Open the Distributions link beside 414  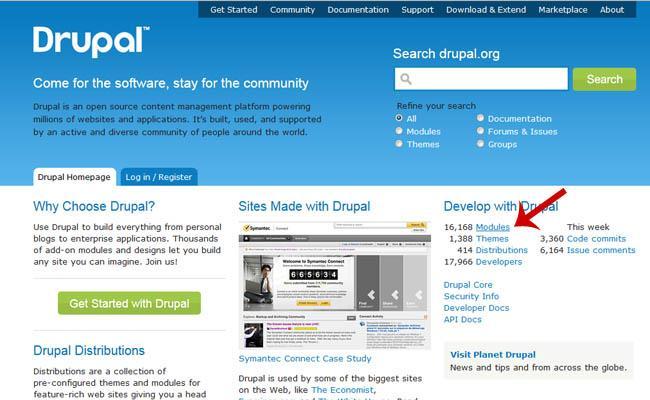pyautogui.click(x=502, y=250)
